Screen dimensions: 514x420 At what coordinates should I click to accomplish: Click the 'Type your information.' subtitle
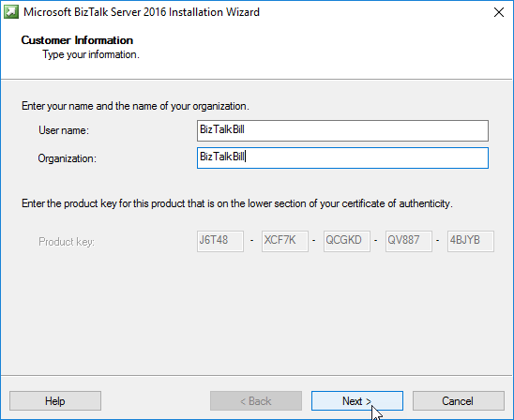(91, 54)
